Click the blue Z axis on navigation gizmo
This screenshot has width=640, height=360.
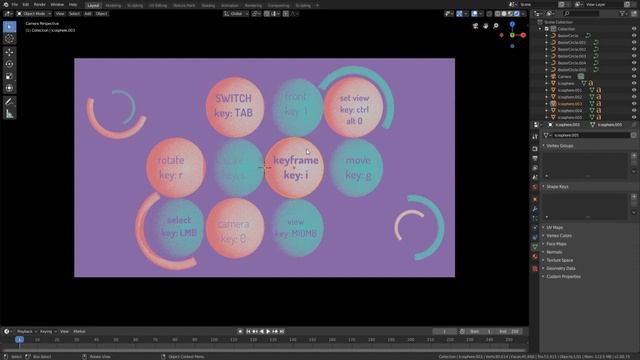[x=512, y=24]
